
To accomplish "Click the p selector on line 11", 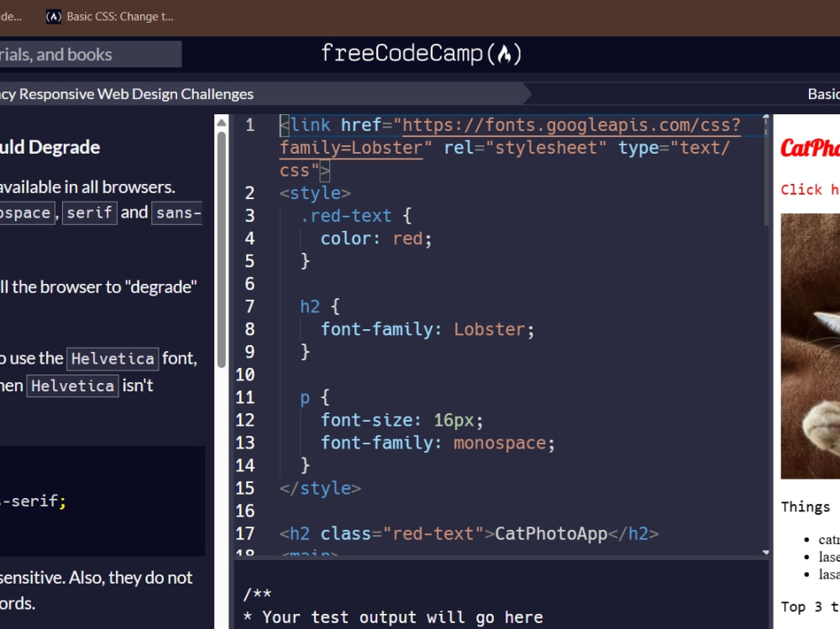I will 305,397.
